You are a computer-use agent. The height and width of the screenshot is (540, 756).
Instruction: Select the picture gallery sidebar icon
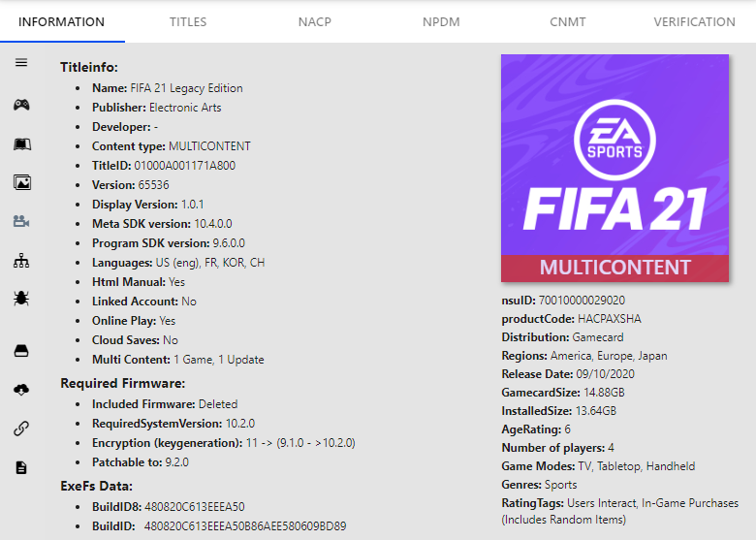coord(21,182)
